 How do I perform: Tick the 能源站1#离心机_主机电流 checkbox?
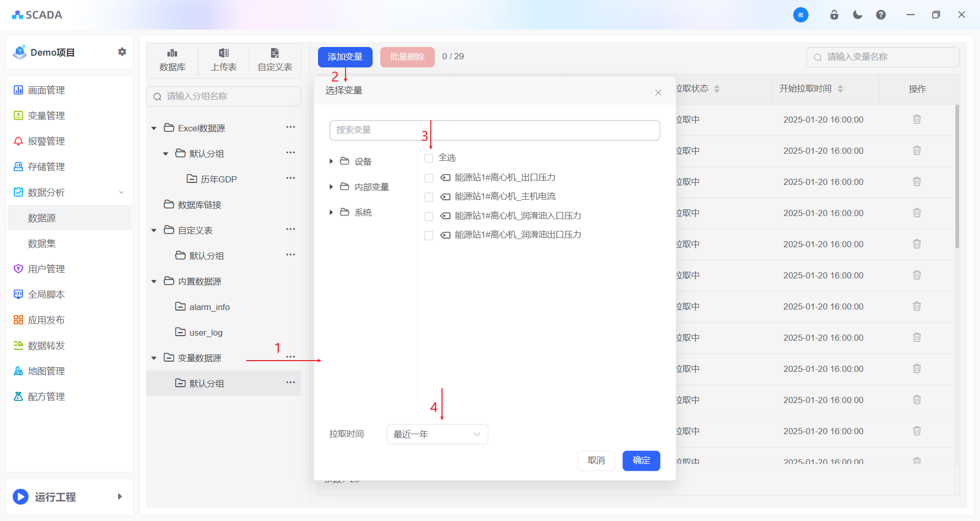tap(429, 197)
